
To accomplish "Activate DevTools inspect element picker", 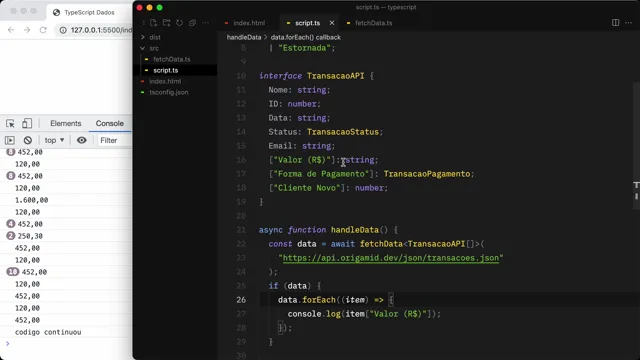I will [10, 123].
